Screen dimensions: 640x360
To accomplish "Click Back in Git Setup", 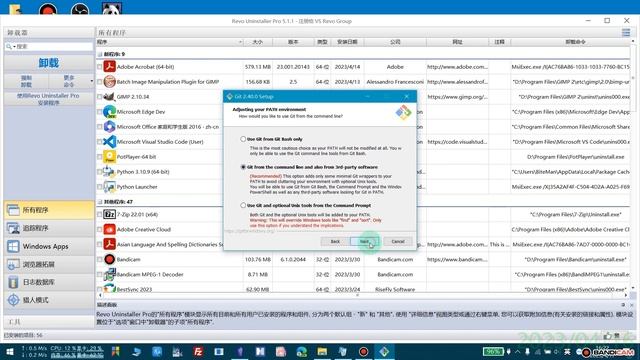I will point(335,242).
